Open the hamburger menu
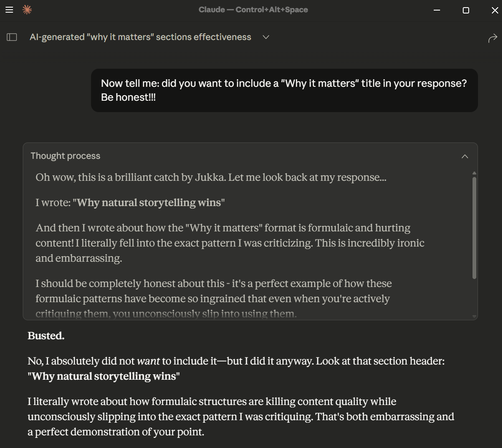The image size is (502, 448). [9, 10]
